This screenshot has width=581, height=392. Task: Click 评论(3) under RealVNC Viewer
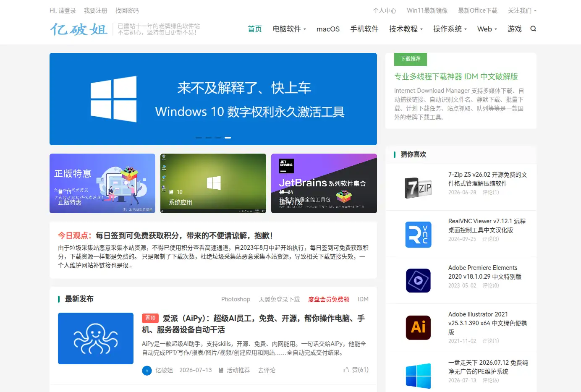click(x=491, y=239)
